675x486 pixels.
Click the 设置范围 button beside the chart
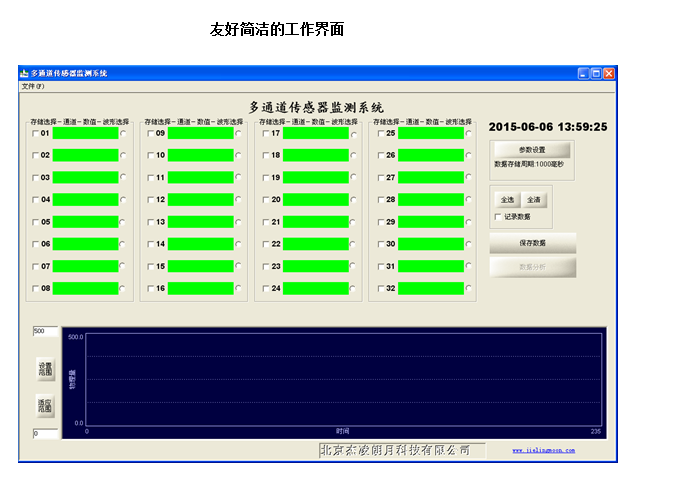[45, 369]
